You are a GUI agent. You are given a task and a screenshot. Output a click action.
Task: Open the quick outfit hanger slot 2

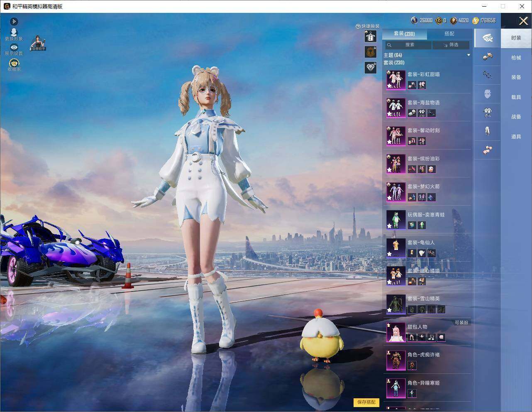tap(370, 37)
